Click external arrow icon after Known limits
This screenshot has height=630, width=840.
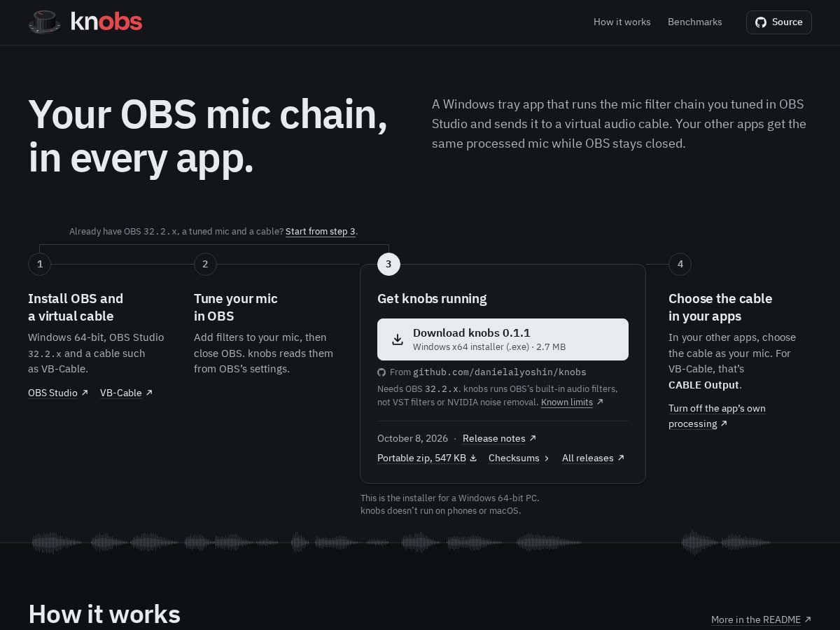coord(600,402)
